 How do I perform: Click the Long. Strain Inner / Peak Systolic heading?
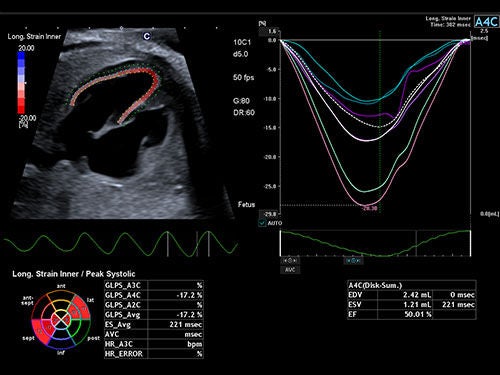click(x=74, y=274)
